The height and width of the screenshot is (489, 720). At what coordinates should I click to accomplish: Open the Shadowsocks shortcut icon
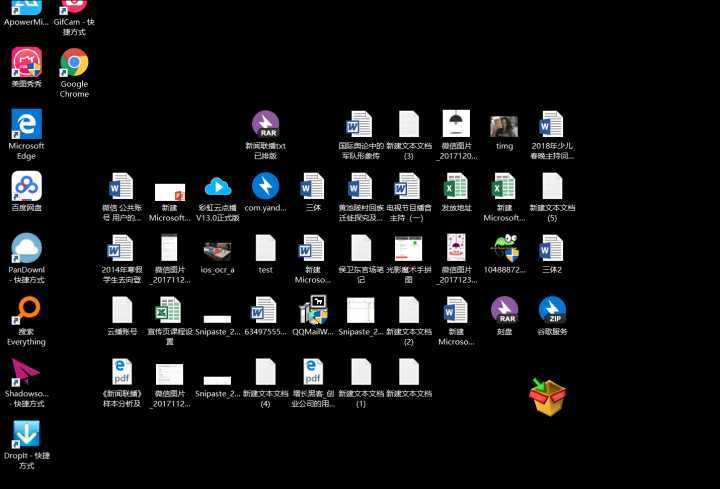(26, 371)
